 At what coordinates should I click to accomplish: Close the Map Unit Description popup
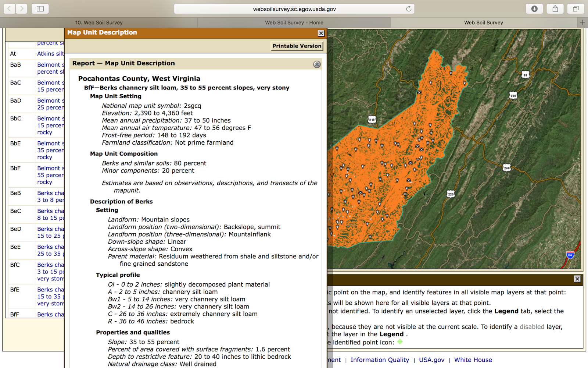[x=321, y=33]
